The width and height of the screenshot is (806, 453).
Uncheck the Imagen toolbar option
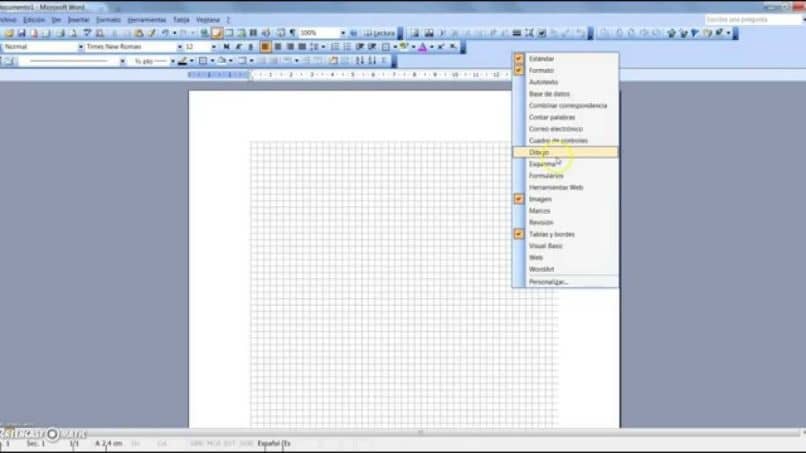pos(565,199)
